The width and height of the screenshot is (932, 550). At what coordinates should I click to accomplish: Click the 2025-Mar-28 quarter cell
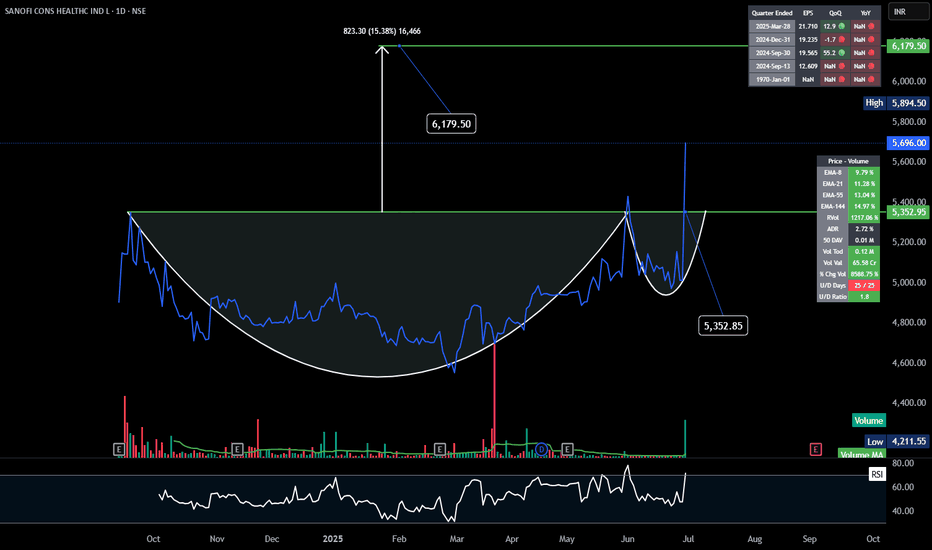[772, 26]
